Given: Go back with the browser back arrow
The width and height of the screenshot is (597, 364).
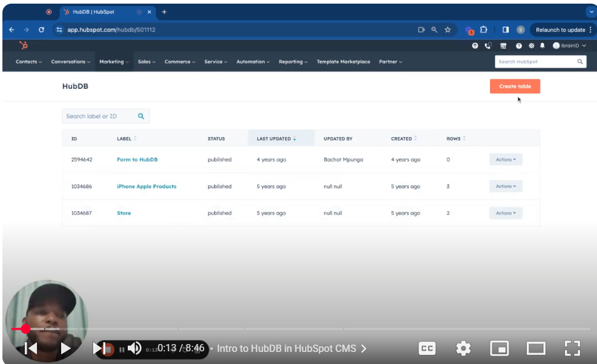Looking at the screenshot, I should pos(12,30).
